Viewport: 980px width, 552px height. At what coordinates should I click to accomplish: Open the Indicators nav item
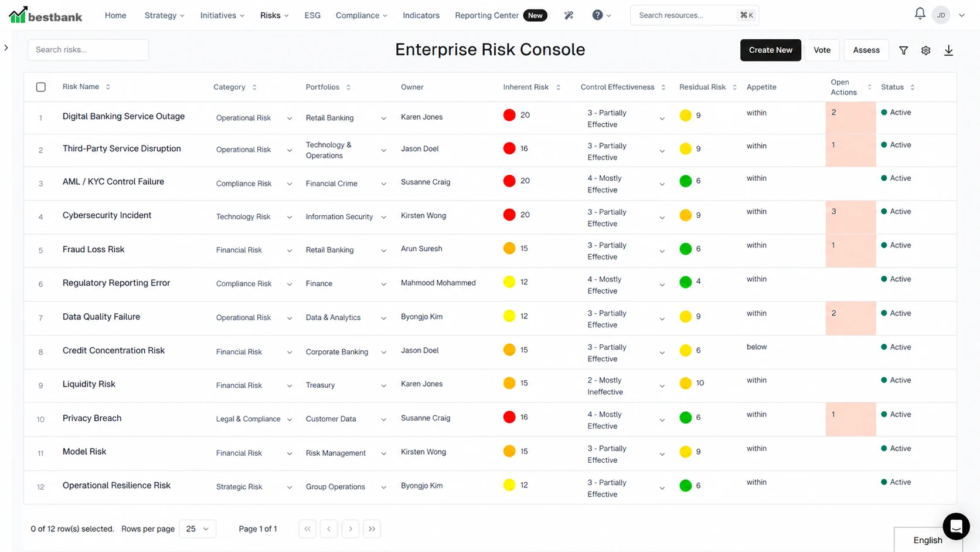click(421, 15)
